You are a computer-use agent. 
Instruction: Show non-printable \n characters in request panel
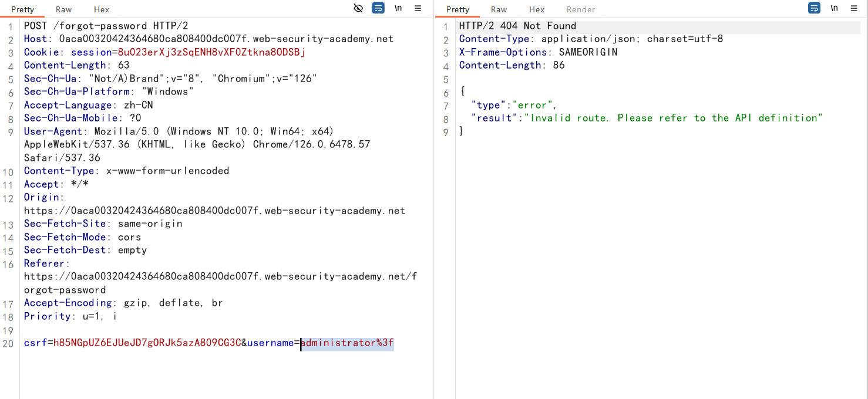(x=398, y=8)
